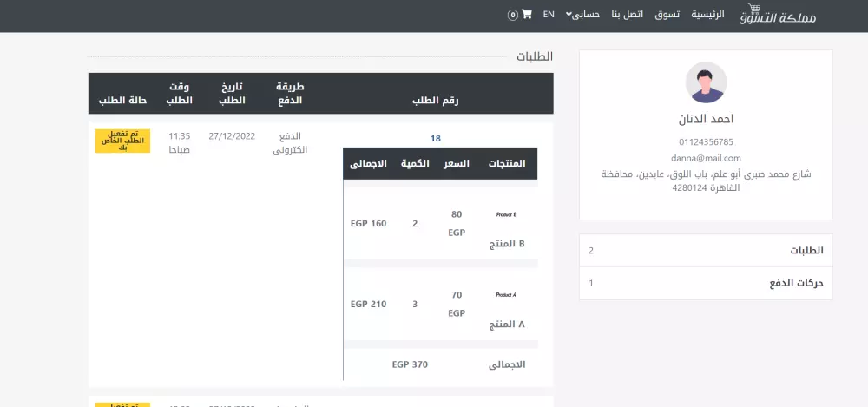The image size is (868, 407).
Task: Click the مملكة التسوق site logo
Action: pyautogui.click(x=778, y=15)
